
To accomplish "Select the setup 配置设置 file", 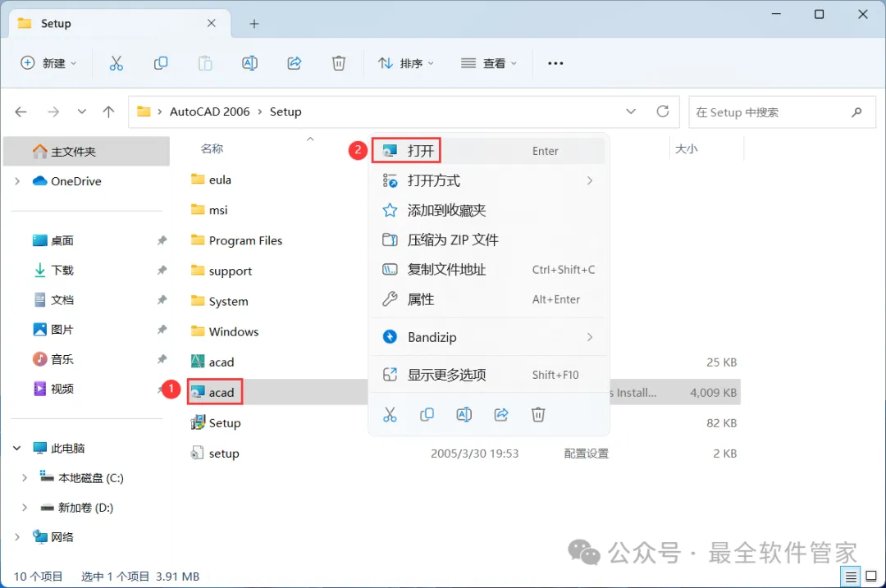I will point(215,454).
